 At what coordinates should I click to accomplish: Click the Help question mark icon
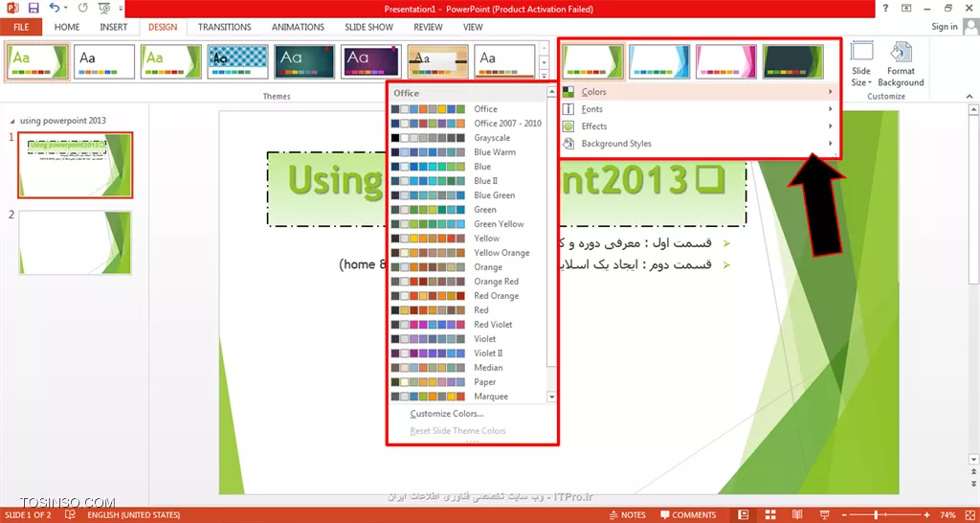click(x=885, y=8)
